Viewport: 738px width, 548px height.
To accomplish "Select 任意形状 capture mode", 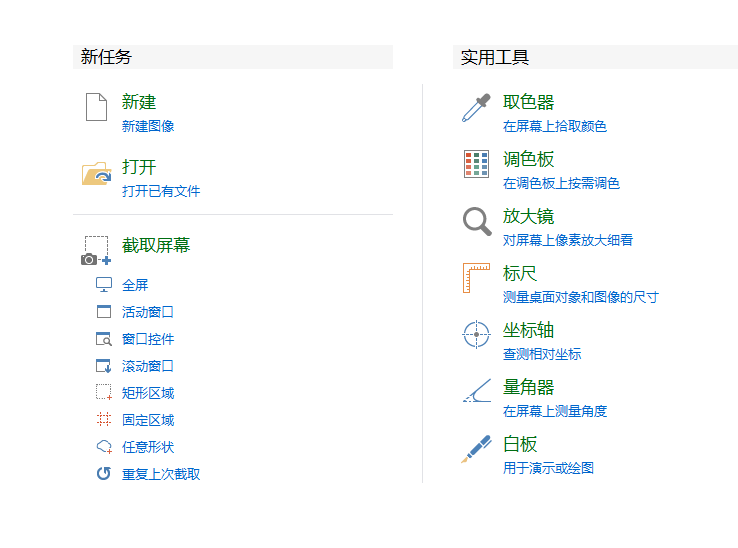I will 148,447.
